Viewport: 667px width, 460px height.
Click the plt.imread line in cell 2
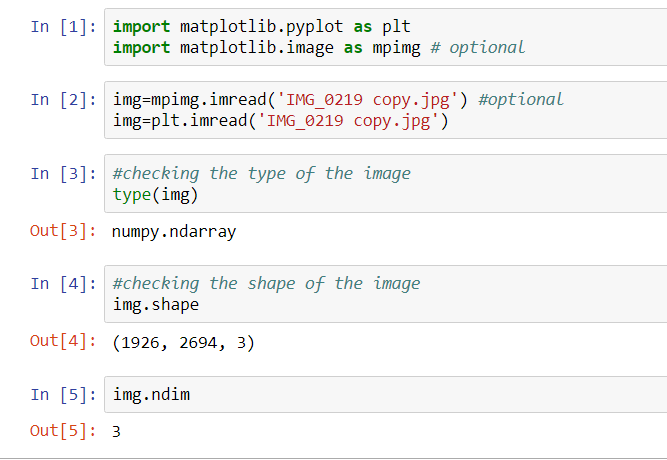pos(281,121)
